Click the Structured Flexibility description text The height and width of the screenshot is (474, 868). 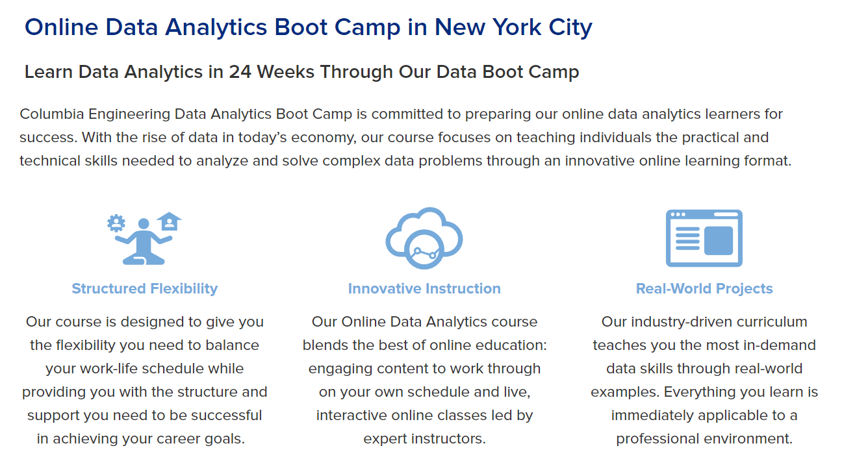coord(145,380)
